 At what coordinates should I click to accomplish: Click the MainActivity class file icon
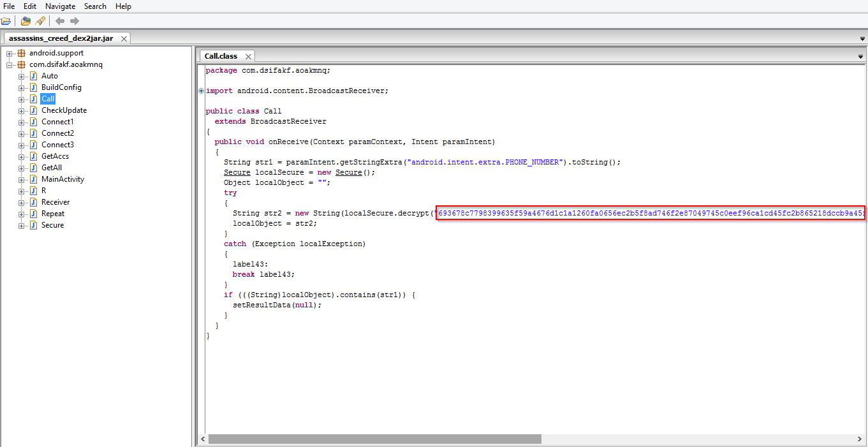pos(33,179)
